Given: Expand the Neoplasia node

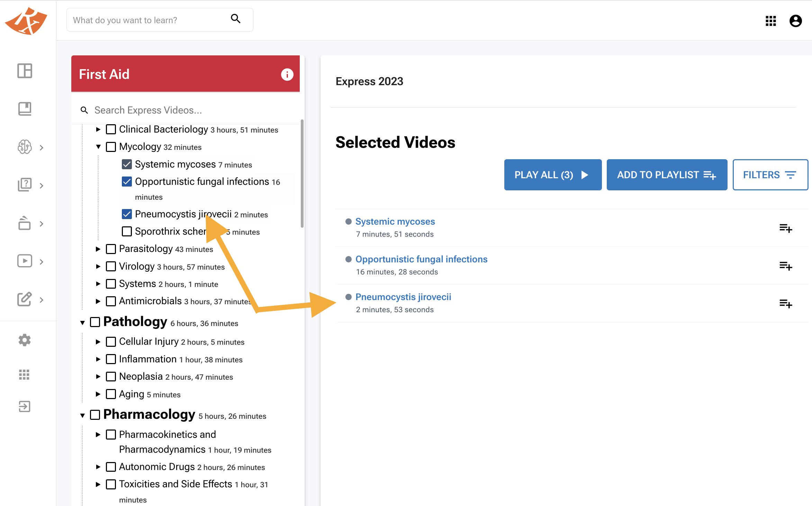Looking at the screenshot, I should coord(98,377).
